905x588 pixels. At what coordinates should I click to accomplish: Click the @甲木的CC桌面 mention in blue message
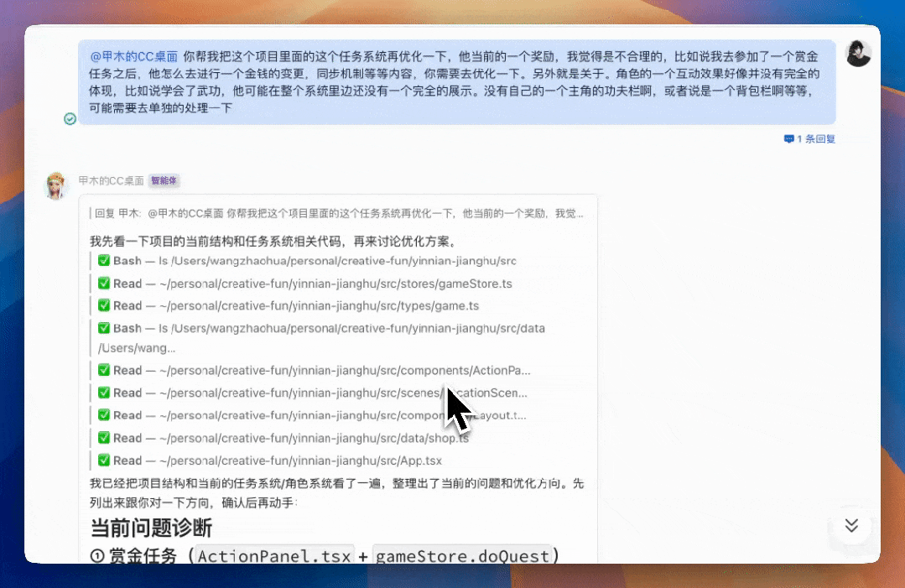tap(134, 56)
